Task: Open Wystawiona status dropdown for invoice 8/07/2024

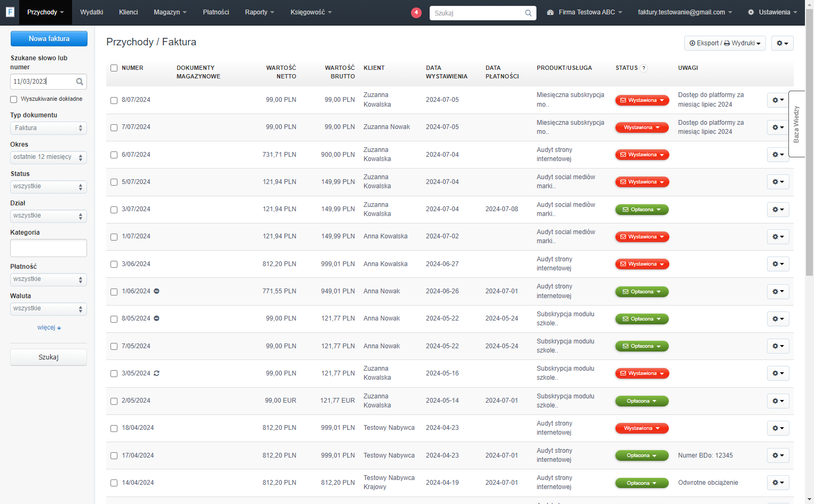Action: pyautogui.click(x=642, y=100)
